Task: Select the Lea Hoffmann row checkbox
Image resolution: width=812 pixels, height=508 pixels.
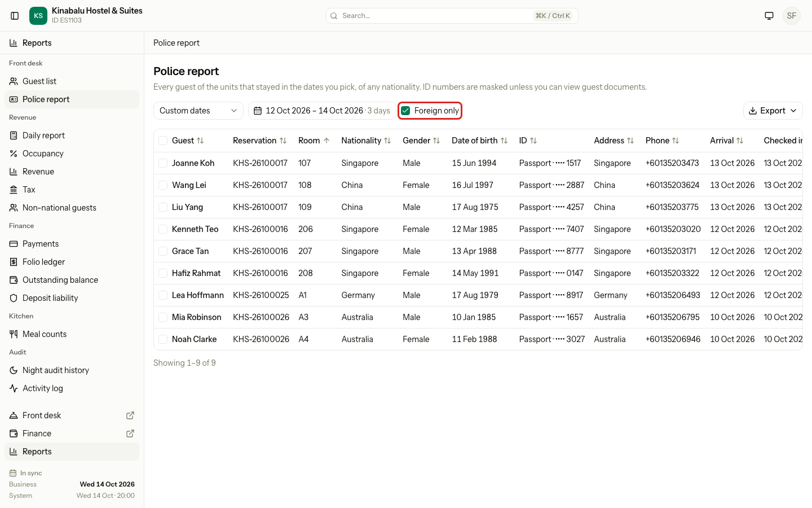Action: (x=163, y=295)
